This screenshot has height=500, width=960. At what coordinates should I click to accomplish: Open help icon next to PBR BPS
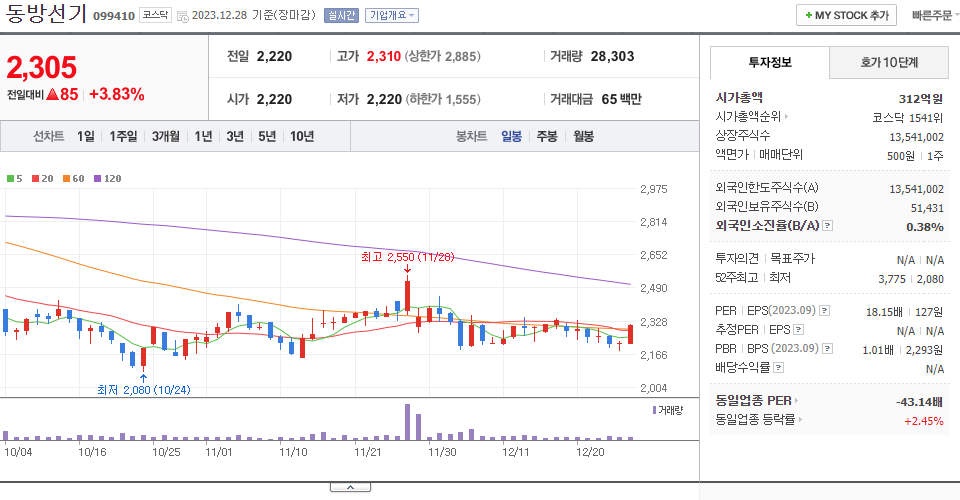tap(828, 349)
